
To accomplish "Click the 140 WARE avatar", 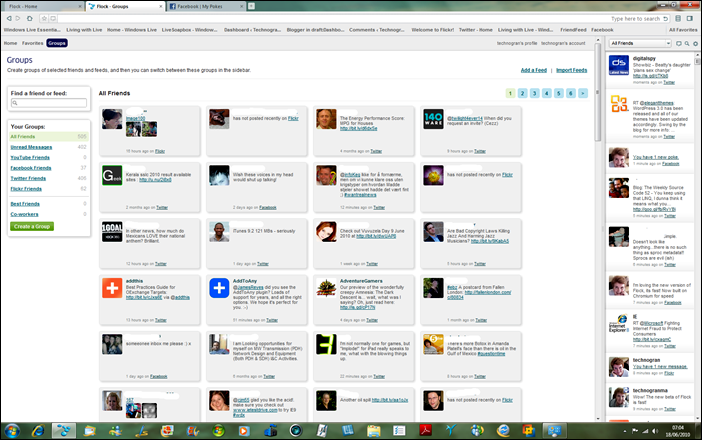I will pos(433,119).
